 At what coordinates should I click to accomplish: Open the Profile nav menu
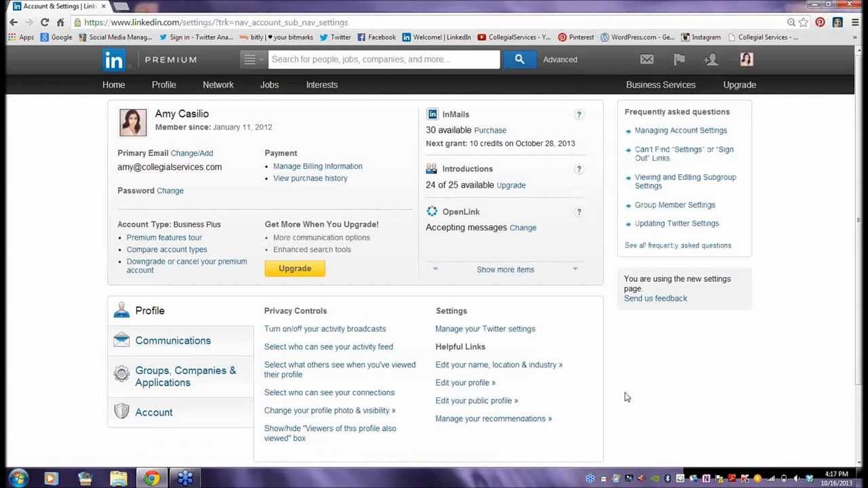(x=164, y=85)
